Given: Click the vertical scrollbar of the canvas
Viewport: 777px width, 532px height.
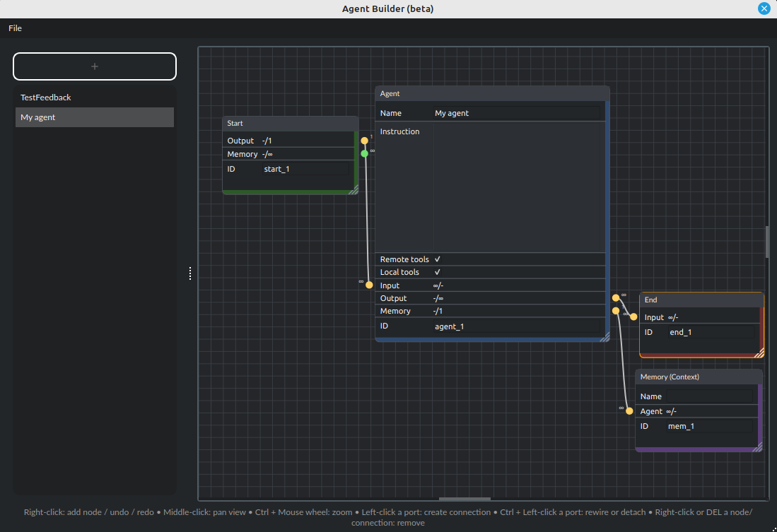Looking at the screenshot, I should point(767,242).
